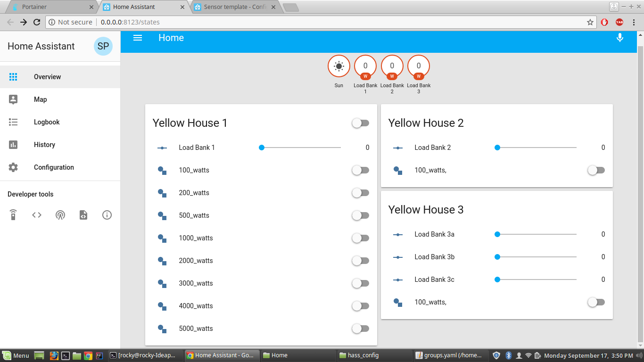Screen dimensions: 644x362
Task: Open the Info developer tool
Action: tap(107, 215)
